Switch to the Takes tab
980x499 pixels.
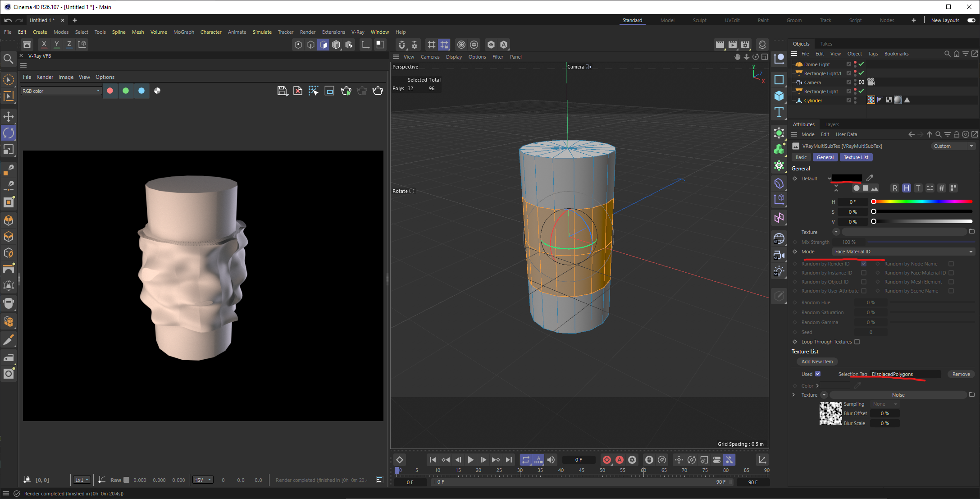[826, 44]
